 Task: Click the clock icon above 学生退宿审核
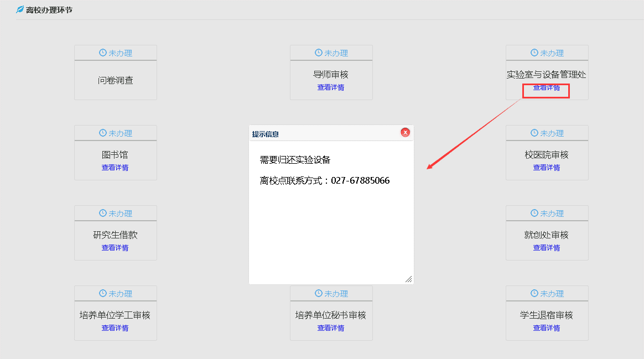[534, 293]
